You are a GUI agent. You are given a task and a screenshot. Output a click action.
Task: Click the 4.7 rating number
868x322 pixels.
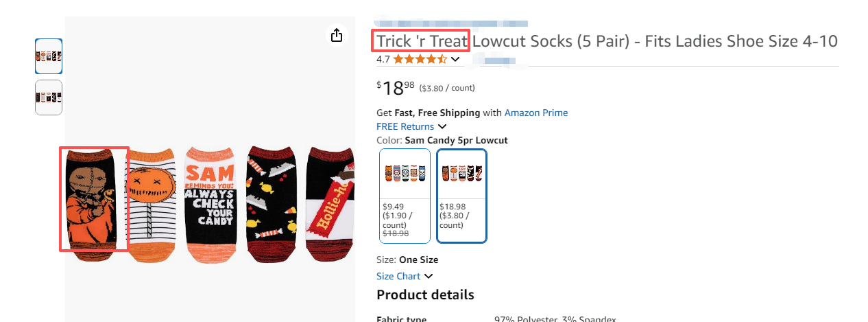pos(383,59)
